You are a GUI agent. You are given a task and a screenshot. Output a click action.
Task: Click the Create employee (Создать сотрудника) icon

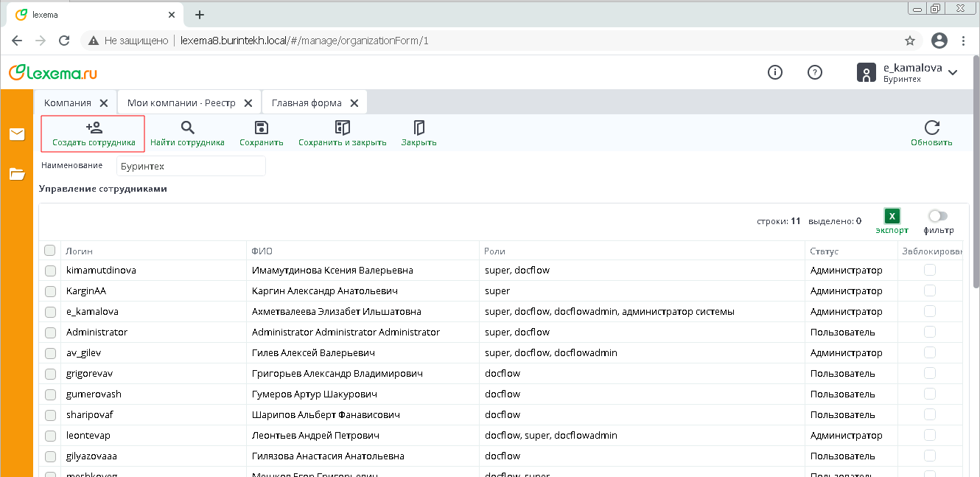point(94,128)
